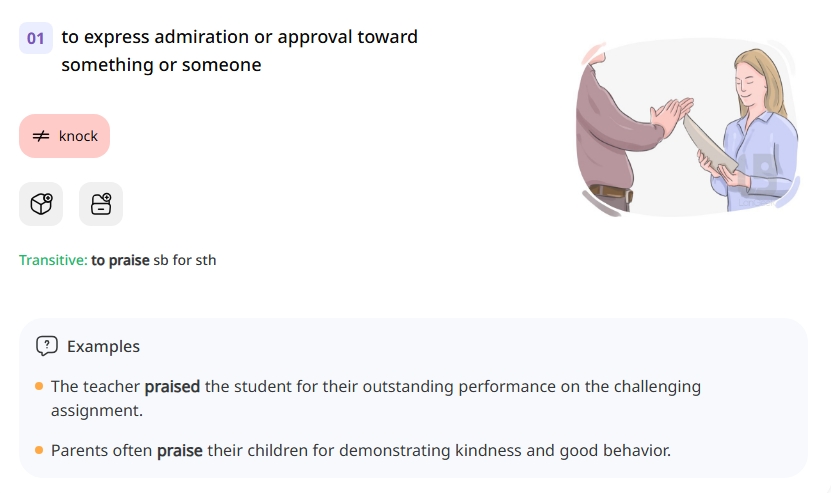Click the add-to-box cube icon

[x=41, y=204]
